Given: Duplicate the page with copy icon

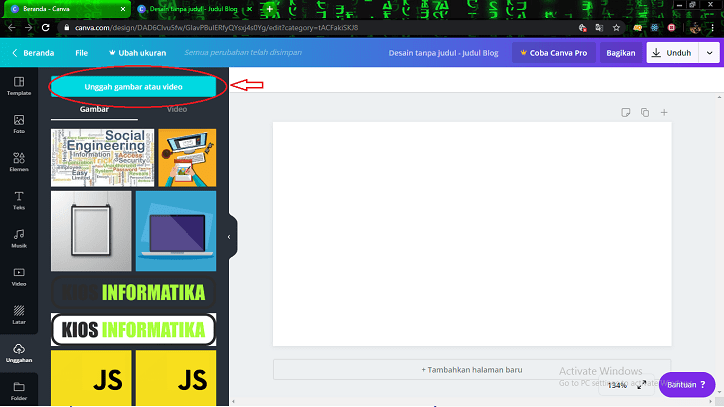Looking at the screenshot, I should point(645,112).
